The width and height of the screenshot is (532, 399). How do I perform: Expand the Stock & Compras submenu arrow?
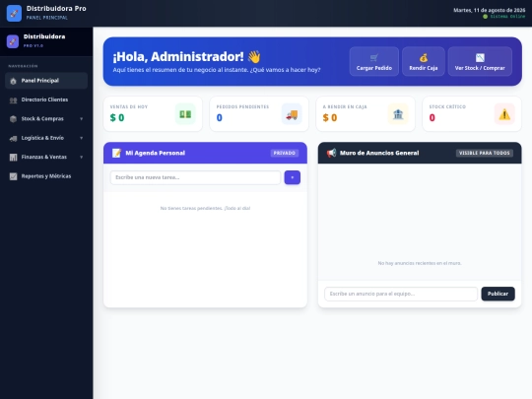pyautogui.click(x=82, y=119)
